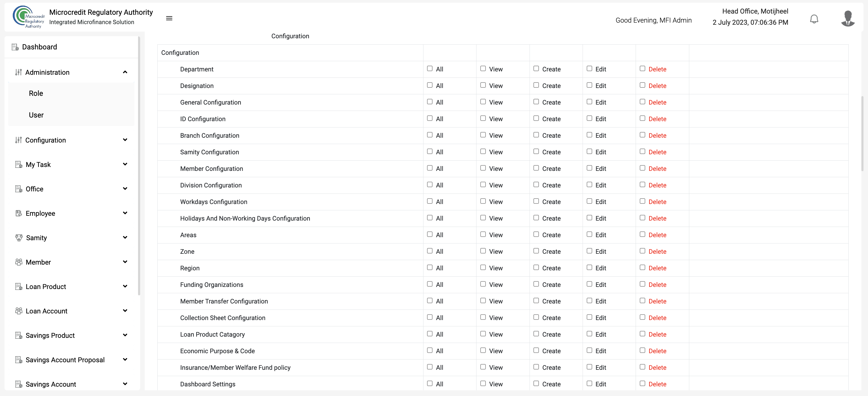Tick Delete for Holidays And Non-Working Days
This screenshot has width=868, height=396.
[643, 218]
